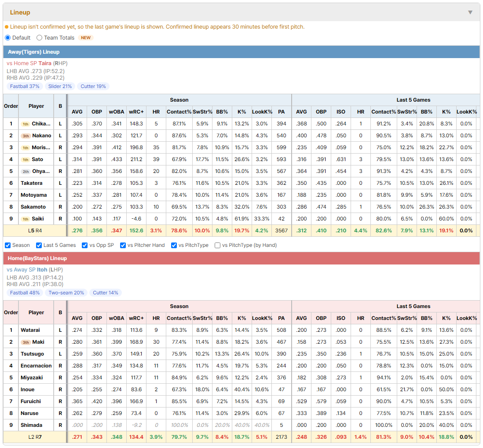Open player Motoyama in Tigers lineup
483x448 pixels.
(33, 195)
